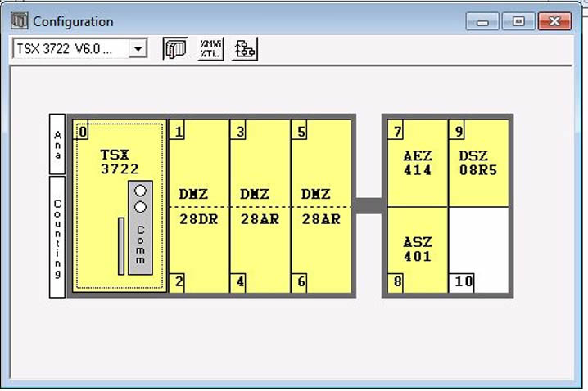The image size is (588, 391).
Task: Select the AEZ 414 module in slot 7
Action: click(418, 164)
